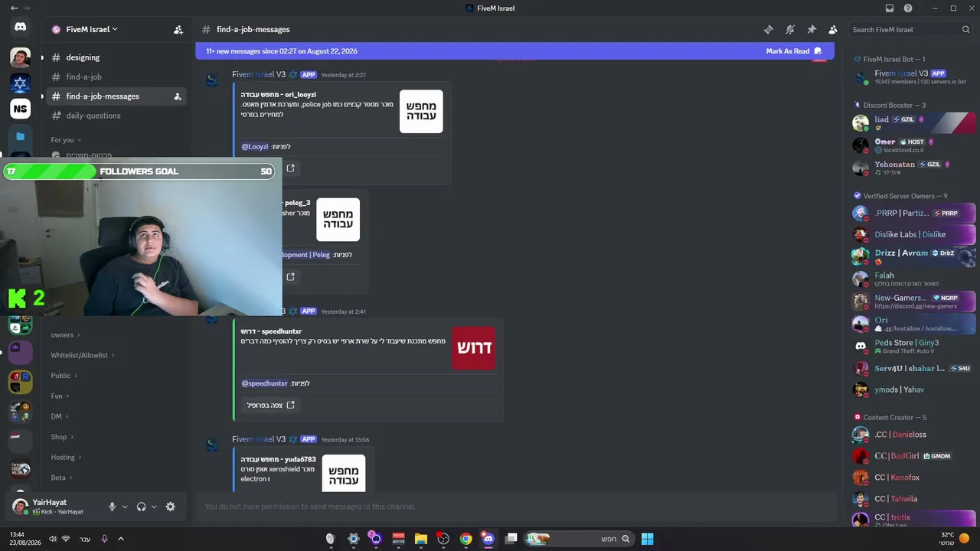Open the Windows Start menu
The image size is (980, 551).
click(x=647, y=539)
